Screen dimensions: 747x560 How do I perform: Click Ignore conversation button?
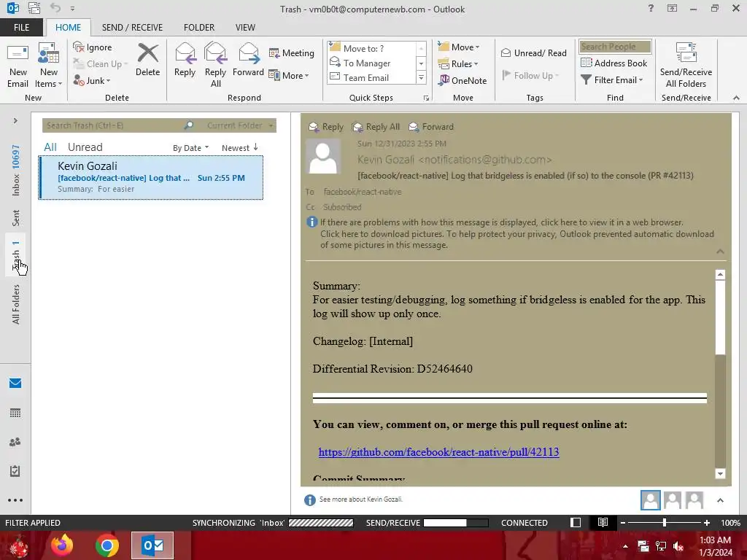[93, 47]
